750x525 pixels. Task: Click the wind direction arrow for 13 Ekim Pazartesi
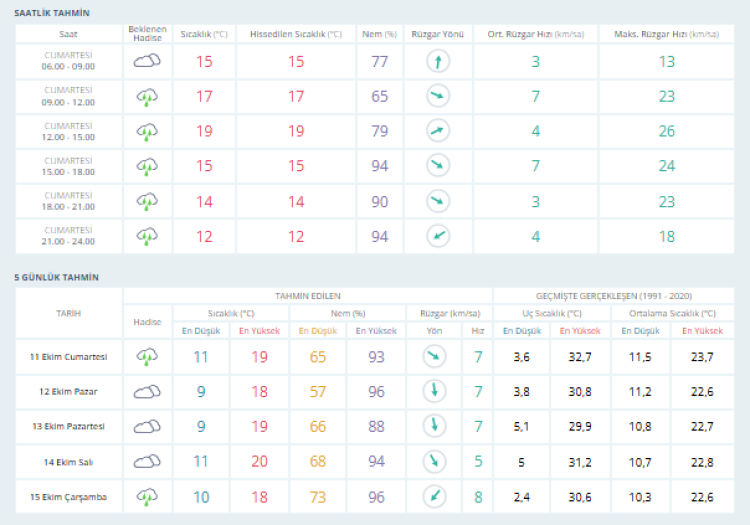433,426
